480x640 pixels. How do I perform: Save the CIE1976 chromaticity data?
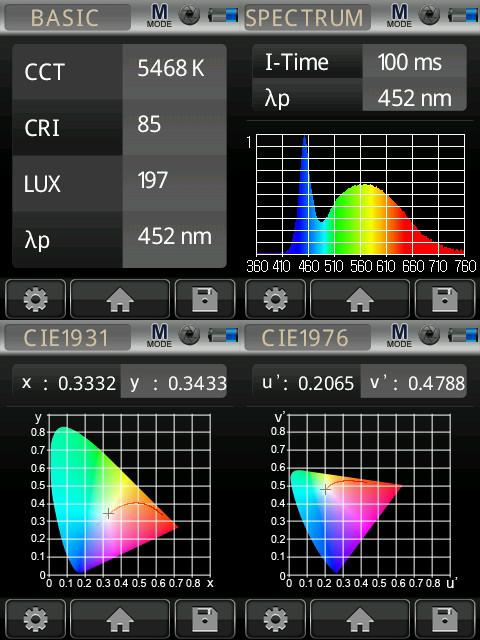pos(445,619)
